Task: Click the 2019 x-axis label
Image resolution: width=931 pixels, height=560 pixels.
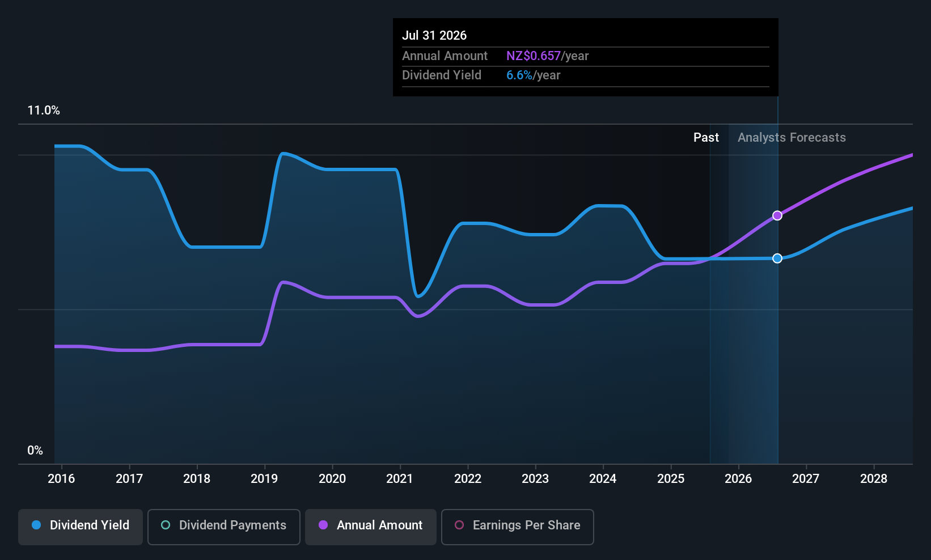Action: 264,479
